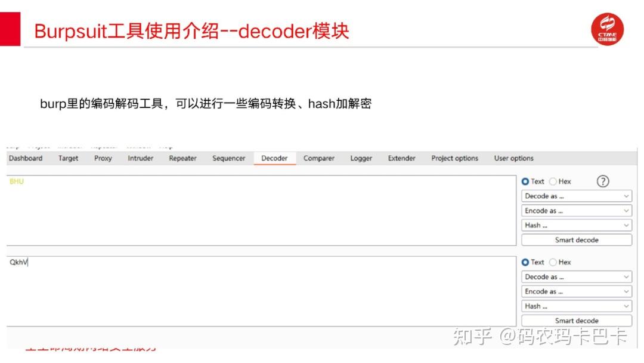
Task: Switch to the Dashboard tab
Action: click(x=26, y=158)
